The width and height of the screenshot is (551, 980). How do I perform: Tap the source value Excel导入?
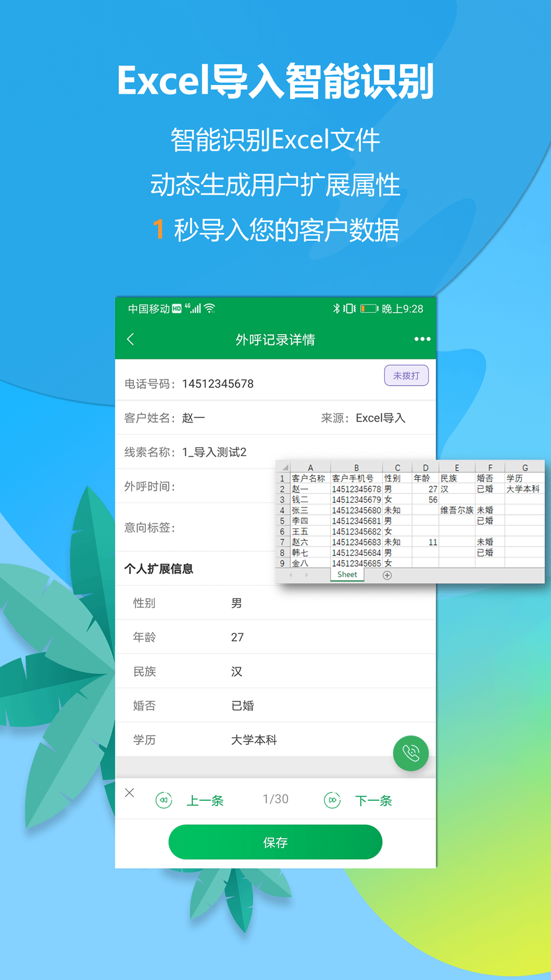pyautogui.click(x=381, y=418)
